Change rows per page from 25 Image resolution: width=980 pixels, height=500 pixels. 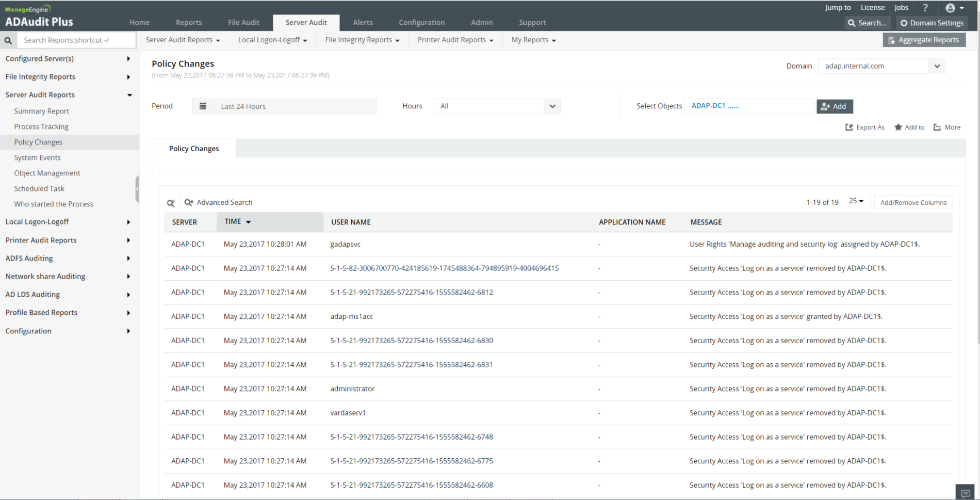(x=856, y=201)
